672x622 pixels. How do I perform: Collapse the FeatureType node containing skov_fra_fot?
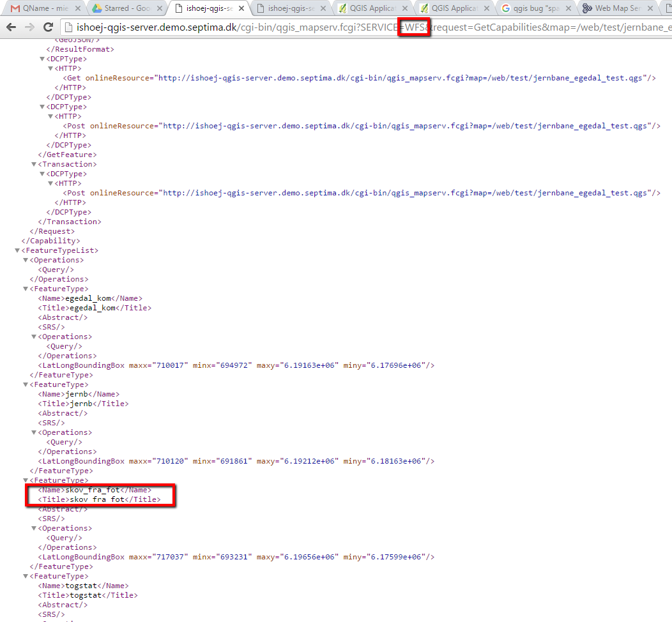pyautogui.click(x=26, y=480)
